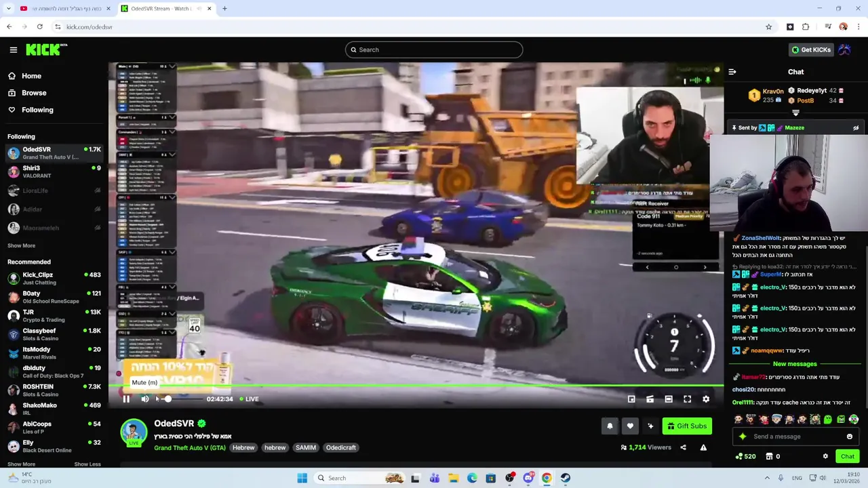The image size is (868, 488).
Task: Click the Odedicraft tag
Action: 341,448
